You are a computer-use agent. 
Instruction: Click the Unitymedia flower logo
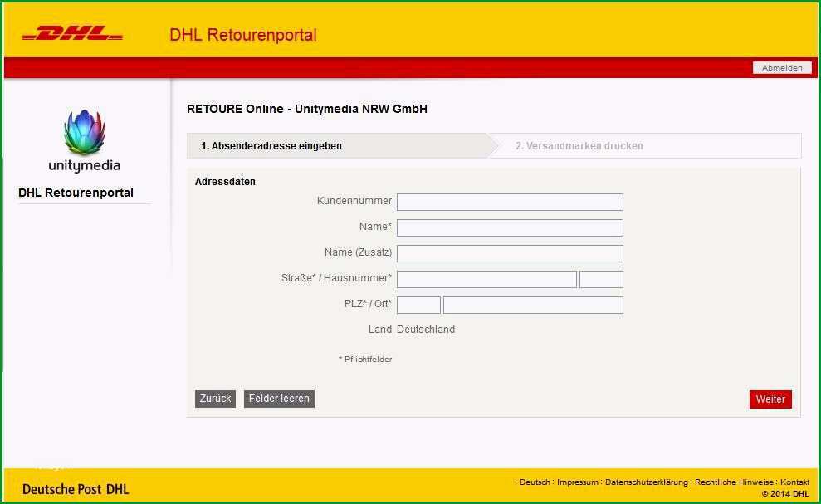coord(85,132)
